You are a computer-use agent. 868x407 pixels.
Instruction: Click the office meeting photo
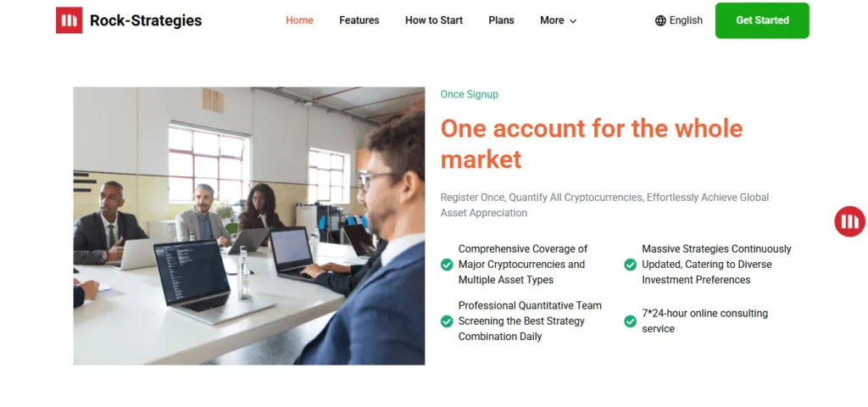(x=249, y=226)
